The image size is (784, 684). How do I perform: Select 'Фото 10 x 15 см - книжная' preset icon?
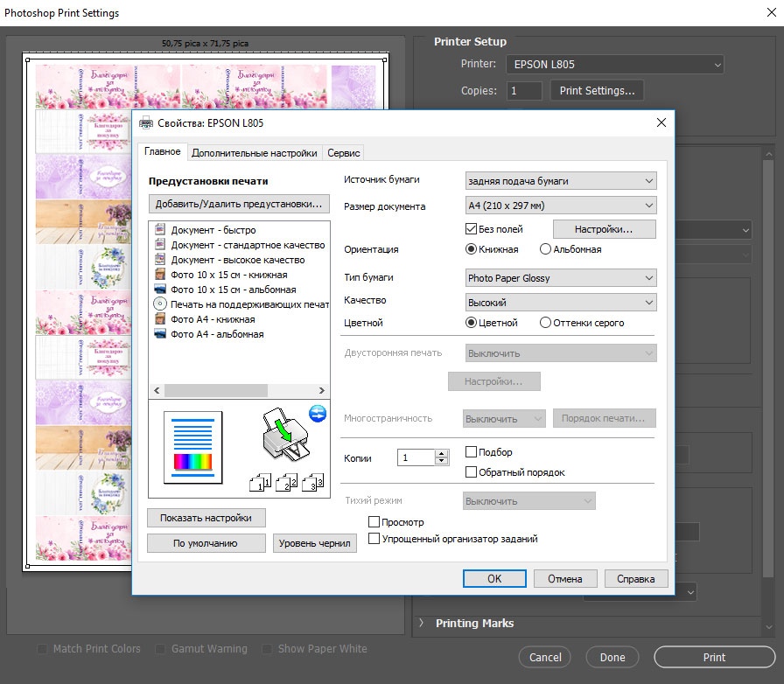pyautogui.click(x=160, y=275)
